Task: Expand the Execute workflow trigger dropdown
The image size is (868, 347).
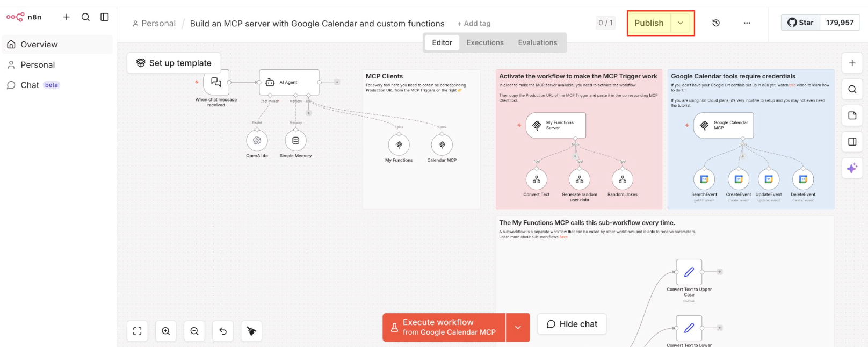Action: point(518,327)
